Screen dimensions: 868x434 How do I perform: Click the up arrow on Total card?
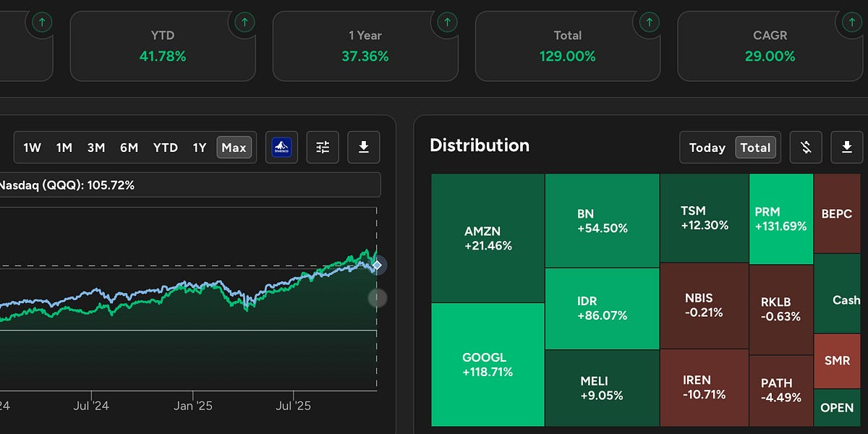650,22
